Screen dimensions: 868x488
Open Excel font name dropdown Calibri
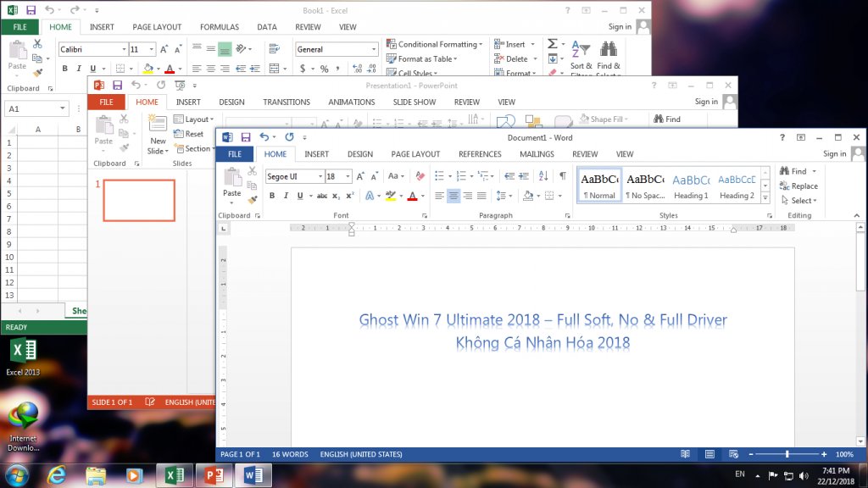124,49
